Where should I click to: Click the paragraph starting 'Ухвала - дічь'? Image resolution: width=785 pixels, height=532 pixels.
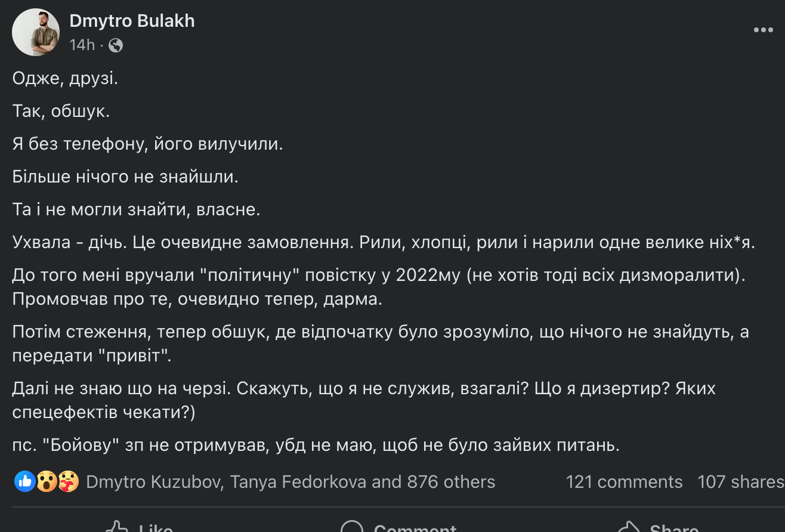[x=384, y=243]
